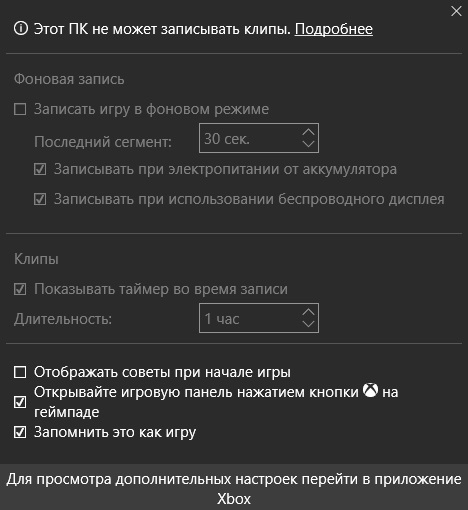Toggle Показывать таймер во время записи
Screen dimensions: 468x510
coord(20,289)
